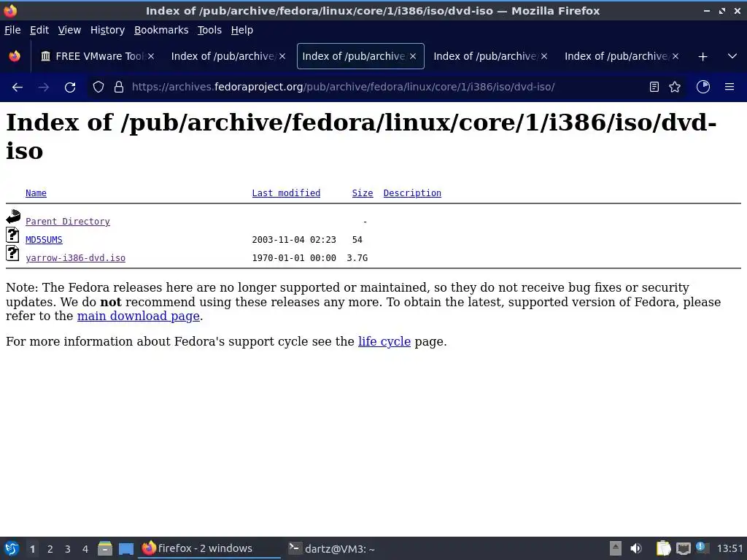Image resolution: width=747 pixels, height=560 pixels.
Task: Sort listing by Last modified
Action: coord(286,192)
